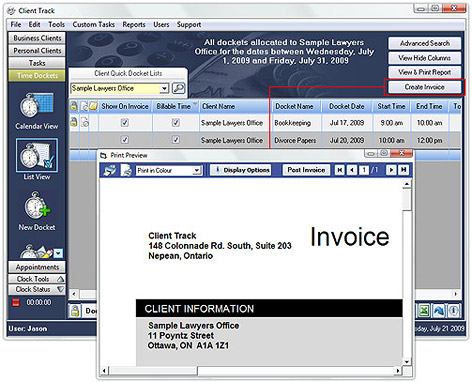Click the Billable Time column sort arrow

coord(195,103)
